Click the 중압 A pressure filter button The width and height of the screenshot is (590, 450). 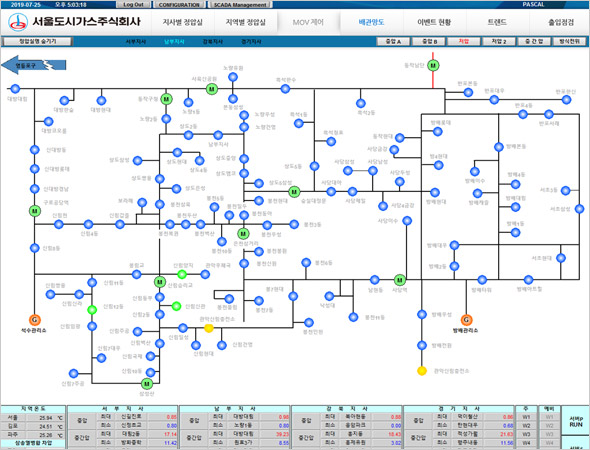pyautogui.click(x=393, y=41)
